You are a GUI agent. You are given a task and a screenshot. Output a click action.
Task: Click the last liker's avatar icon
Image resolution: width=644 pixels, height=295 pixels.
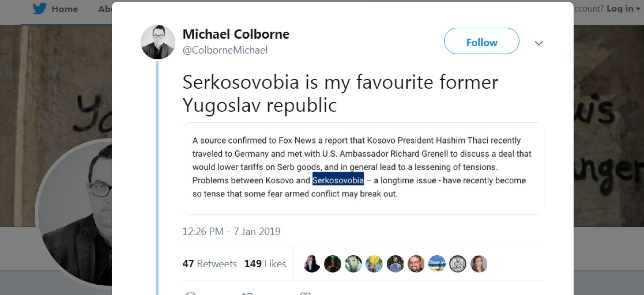479,264
